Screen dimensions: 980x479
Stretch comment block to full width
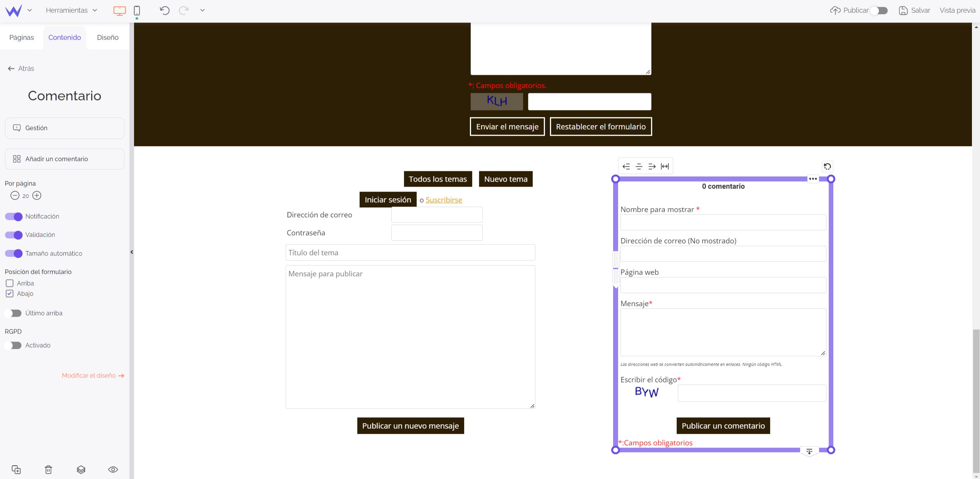coord(665,166)
